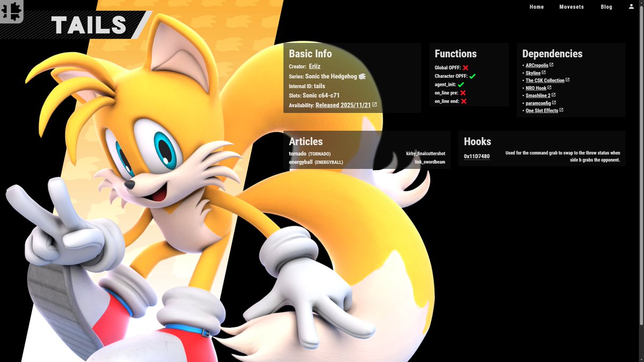Open the Movesets menu item

[x=572, y=7]
